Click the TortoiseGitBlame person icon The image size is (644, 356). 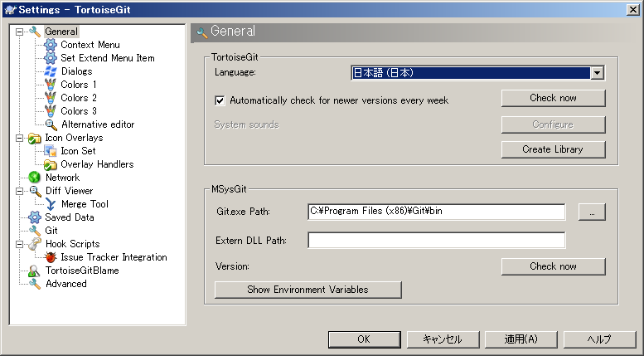[x=35, y=271]
